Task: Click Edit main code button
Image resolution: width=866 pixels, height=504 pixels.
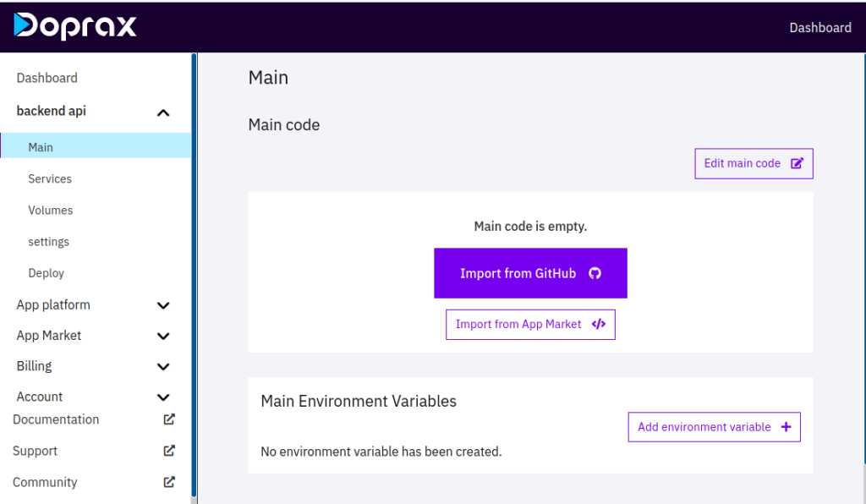Action: (754, 163)
